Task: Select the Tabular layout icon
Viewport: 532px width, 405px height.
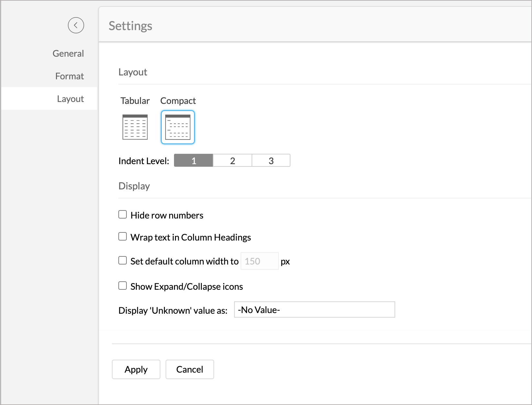Action: [x=135, y=127]
